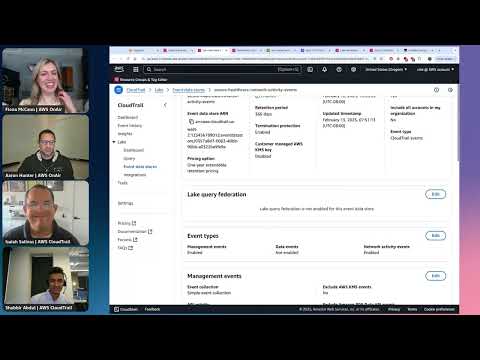480x360 pixels.
Task: Open the Documentation external link
Action: [x=135, y=231]
